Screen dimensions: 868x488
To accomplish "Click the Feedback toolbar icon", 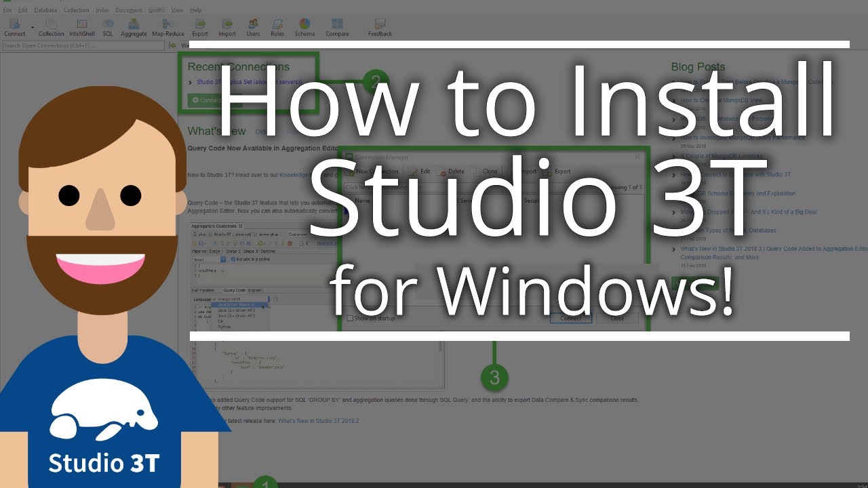I will (380, 27).
